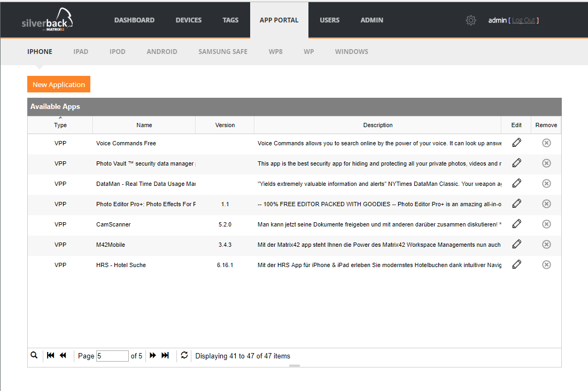Switch to the WP platform tab
This screenshot has height=391, width=588.
pyautogui.click(x=308, y=52)
